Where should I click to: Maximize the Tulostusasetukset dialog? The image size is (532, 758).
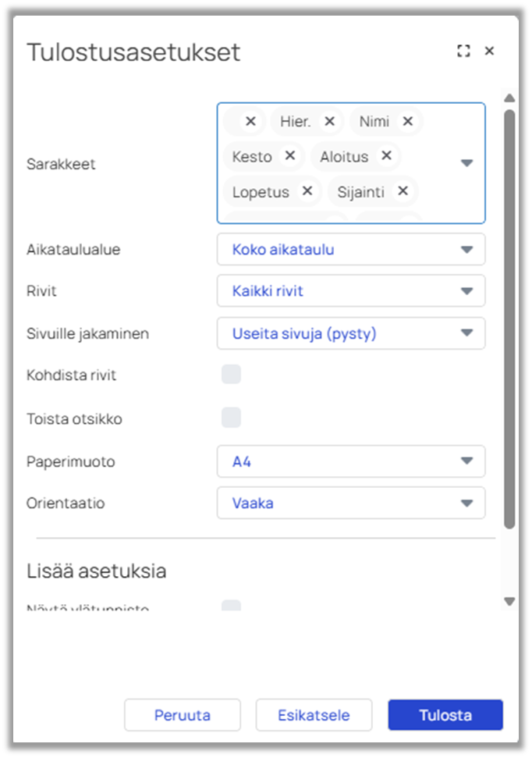click(463, 51)
